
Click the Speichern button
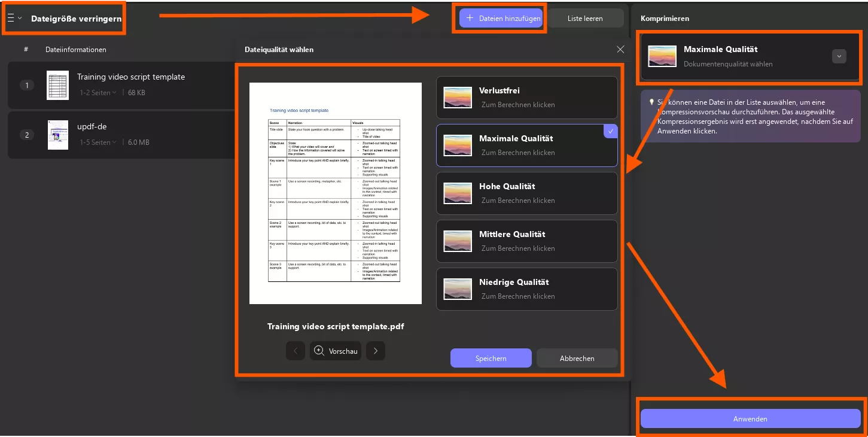491,358
